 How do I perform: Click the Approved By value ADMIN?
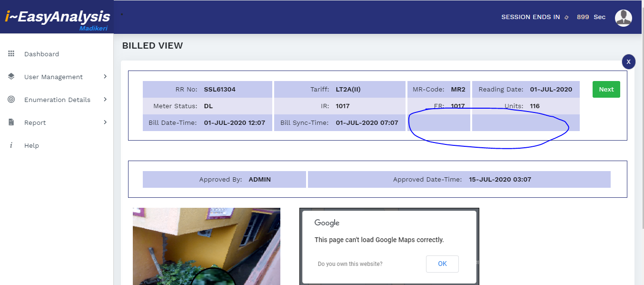[x=260, y=180]
